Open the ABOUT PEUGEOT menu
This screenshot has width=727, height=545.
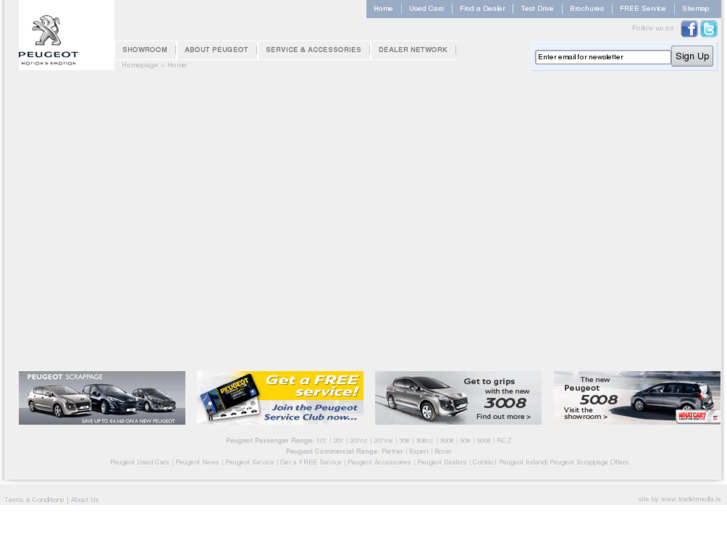[x=216, y=50]
